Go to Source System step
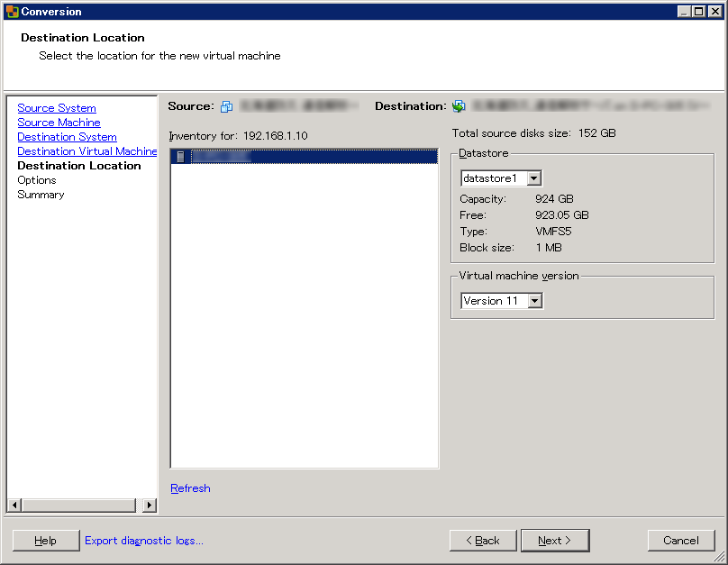Viewport: 728px width, 565px height. tap(57, 108)
